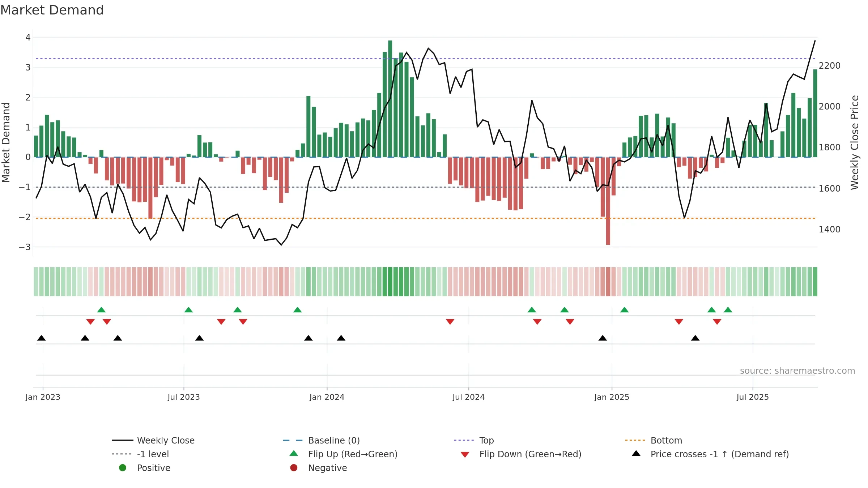Image resolution: width=868 pixels, height=488 pixels.
Task: Click the last green bar at chart right edge
Action: [815, 113]
